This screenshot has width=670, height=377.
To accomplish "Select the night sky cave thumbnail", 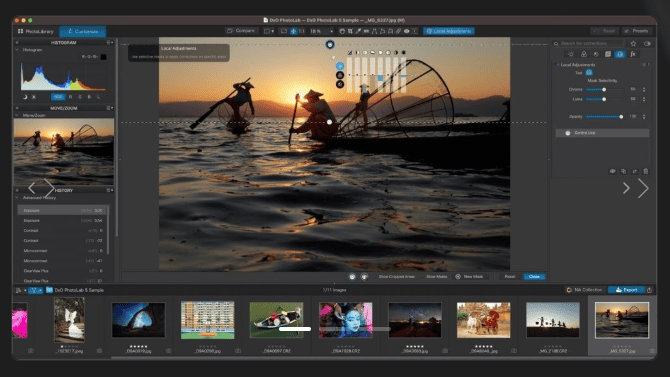I will pos(138,320).
